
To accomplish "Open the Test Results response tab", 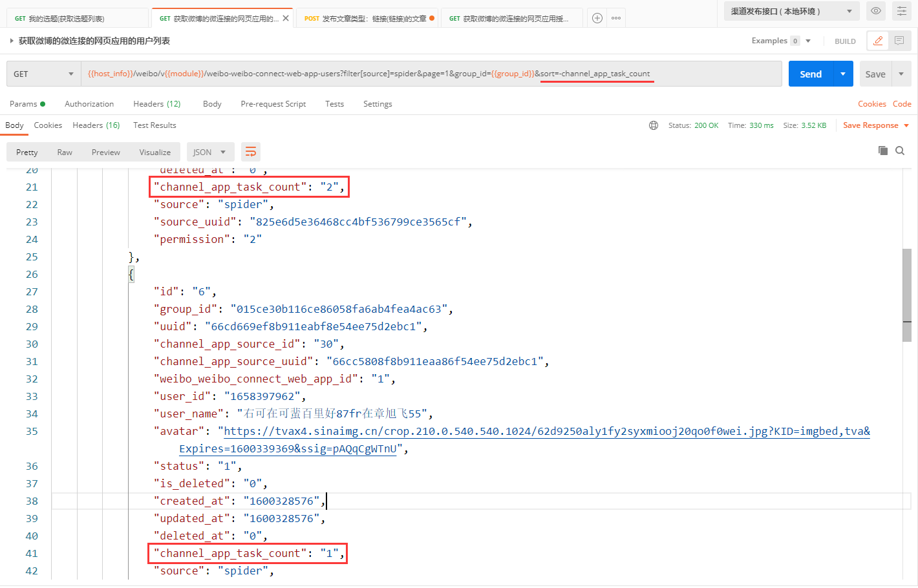I will [x=155, y=125].
